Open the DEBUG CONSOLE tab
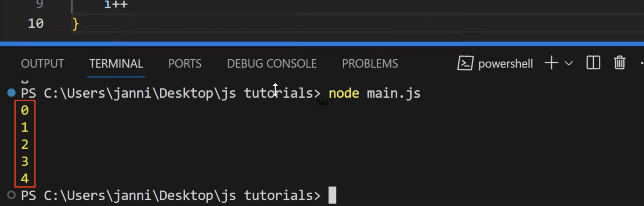The width and height of the screenshot is (644, 206). click(x=272, y=64)
